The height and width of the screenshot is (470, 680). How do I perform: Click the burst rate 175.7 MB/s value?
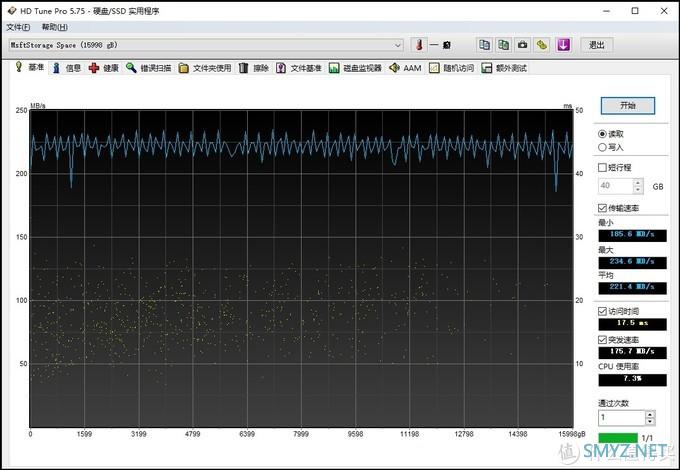tap(632, 352)
